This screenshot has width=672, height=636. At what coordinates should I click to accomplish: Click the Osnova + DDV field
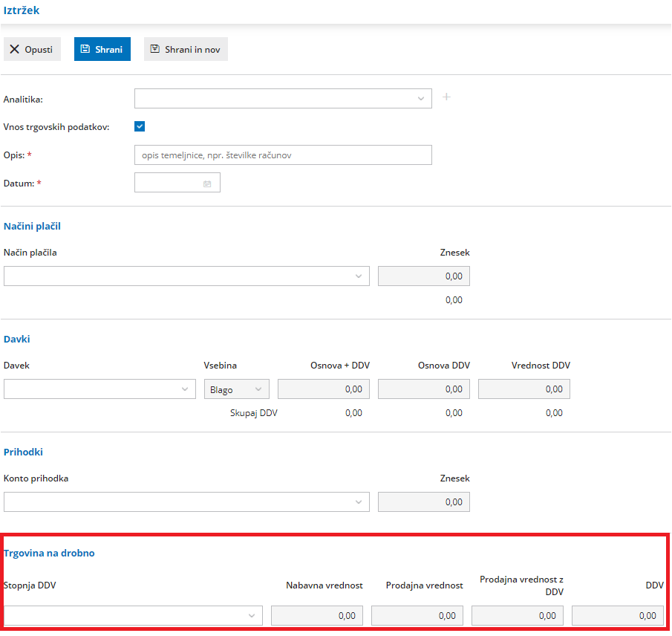coord(324,389)
